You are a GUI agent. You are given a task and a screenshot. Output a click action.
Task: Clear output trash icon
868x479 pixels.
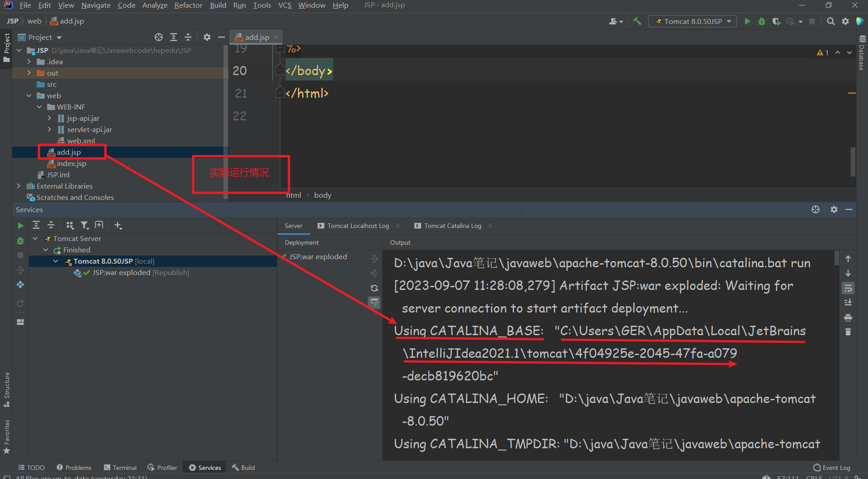848,332
